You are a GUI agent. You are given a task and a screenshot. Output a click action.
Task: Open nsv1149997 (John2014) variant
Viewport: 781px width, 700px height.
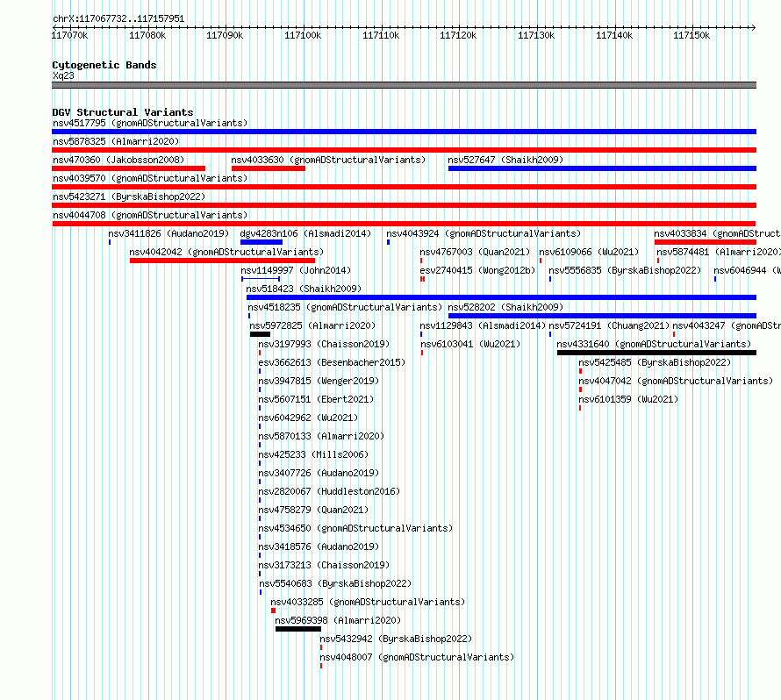pyautogui.click(x=296, y=270)
